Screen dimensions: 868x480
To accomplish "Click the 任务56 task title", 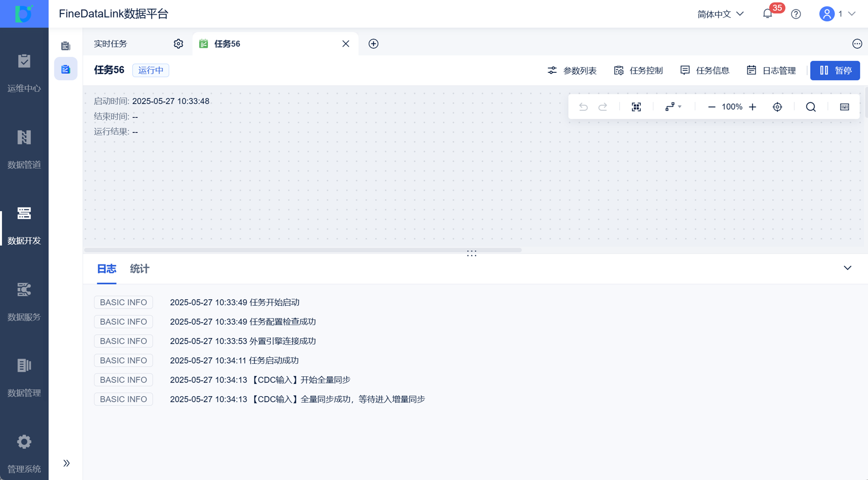I will click(x=109, y=70).
